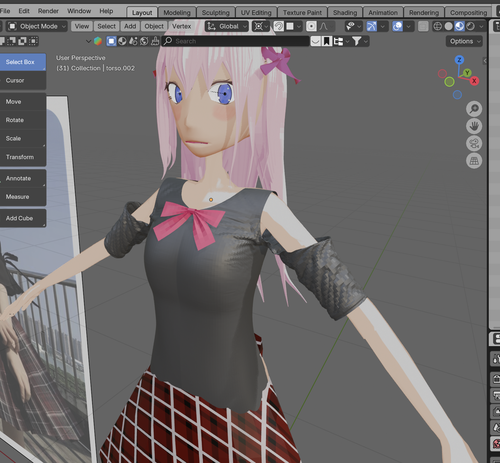Click the funnel filter icon
Screen dimensions: 500x463
click(x=356, y=41)
